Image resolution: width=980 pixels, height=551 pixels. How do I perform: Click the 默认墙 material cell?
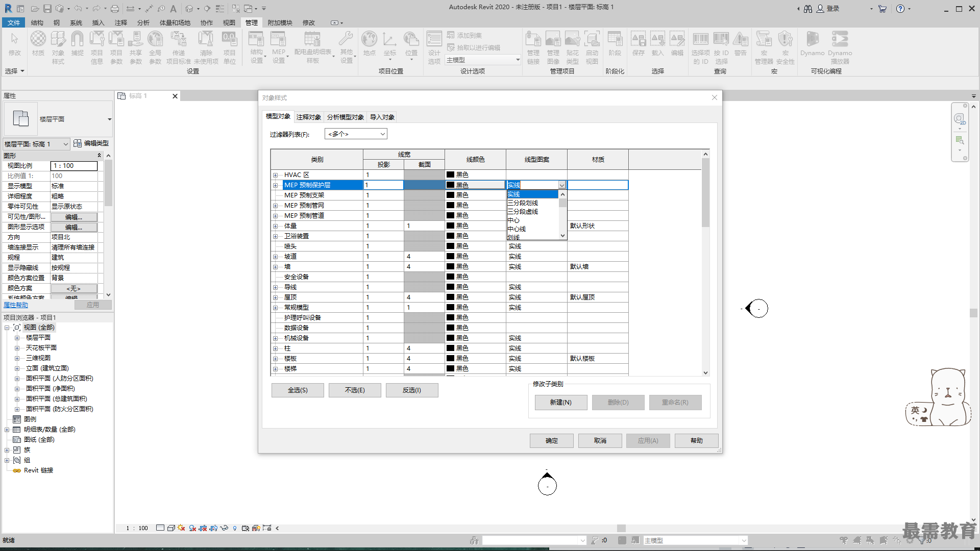598,267
